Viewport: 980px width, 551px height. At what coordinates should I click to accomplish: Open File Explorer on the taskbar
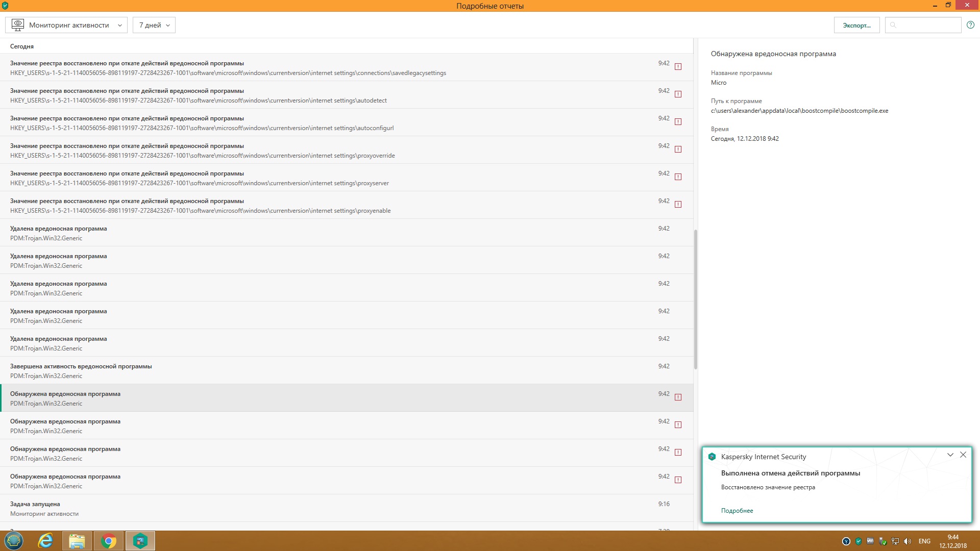click(77, 541)
